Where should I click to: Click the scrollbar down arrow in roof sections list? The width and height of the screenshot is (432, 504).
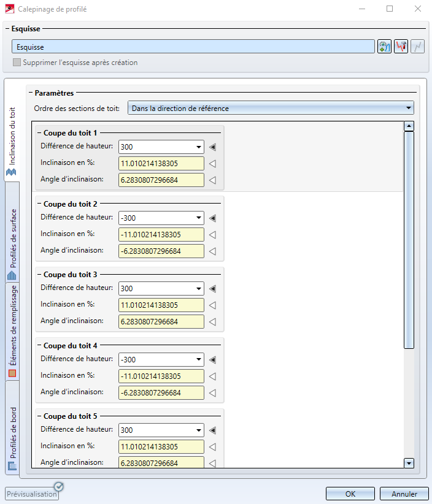click(x=409, y=463)
